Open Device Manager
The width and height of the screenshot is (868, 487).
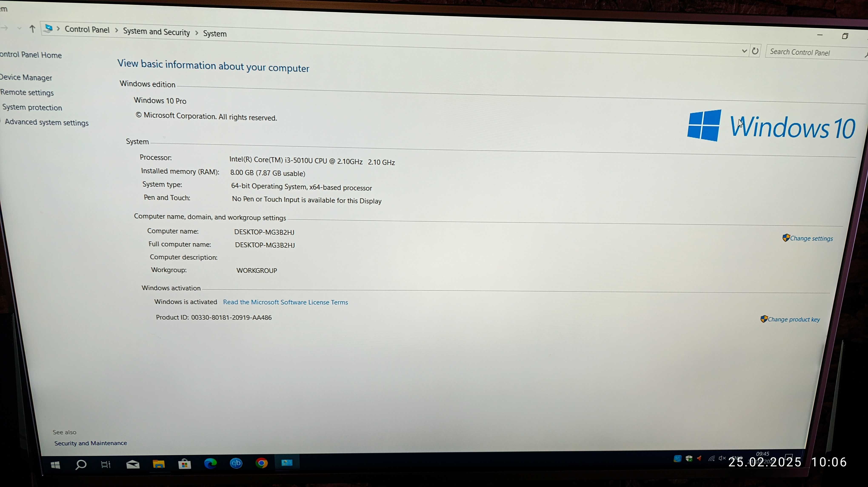(x=26, y=77)
